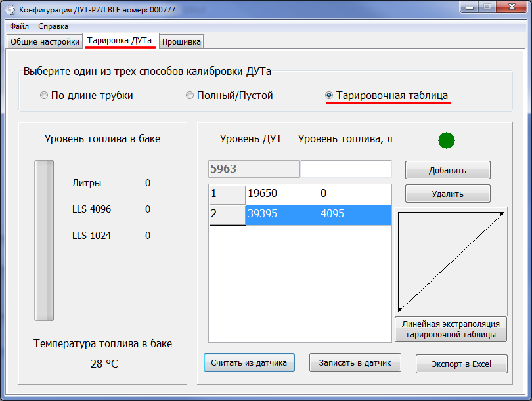The height and width of the screenshot is (401, 532).
Task: Click the ДУТ level field showing 5963
Action: point(254,169)
